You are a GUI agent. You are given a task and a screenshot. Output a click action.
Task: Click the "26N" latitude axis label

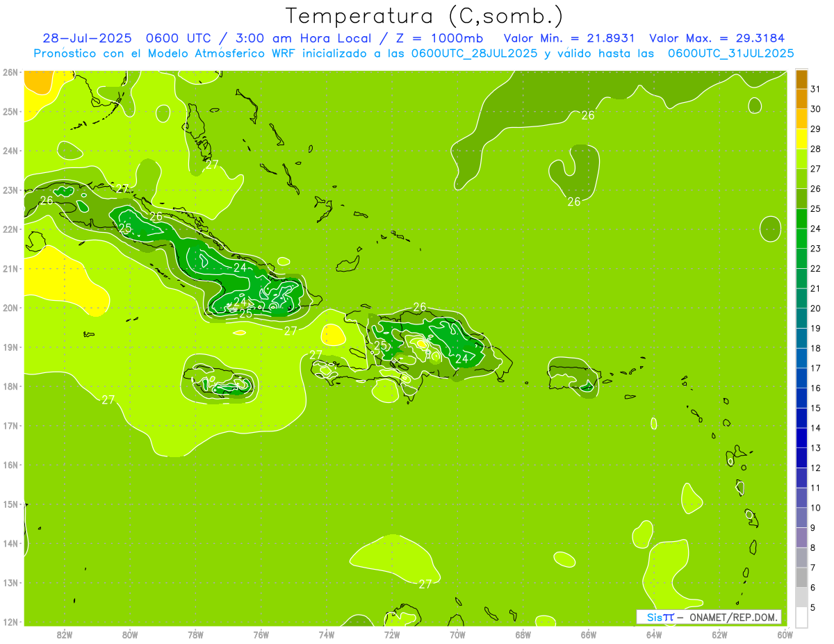(10, 72)
